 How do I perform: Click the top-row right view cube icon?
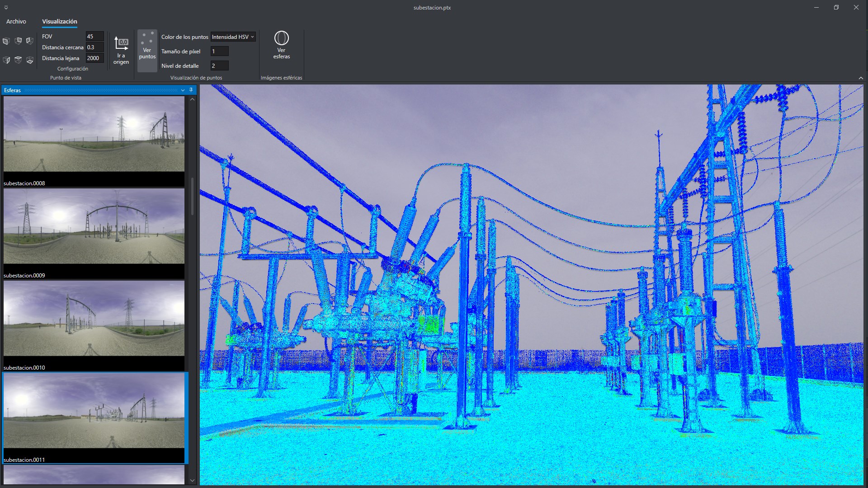coord(30,41)
